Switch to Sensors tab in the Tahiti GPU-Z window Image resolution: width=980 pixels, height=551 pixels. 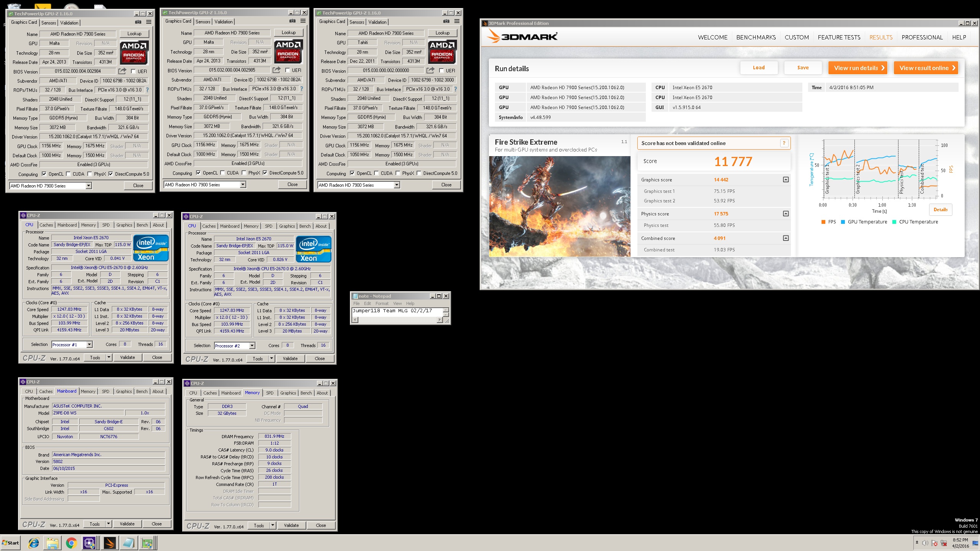tap(357, 22)
